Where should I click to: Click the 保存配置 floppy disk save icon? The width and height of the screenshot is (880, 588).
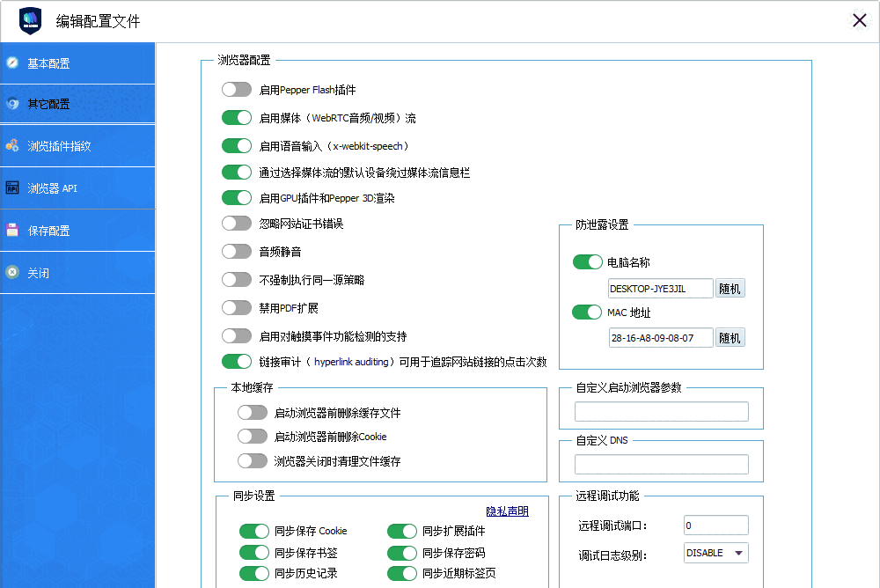click(x=11, y=229)
